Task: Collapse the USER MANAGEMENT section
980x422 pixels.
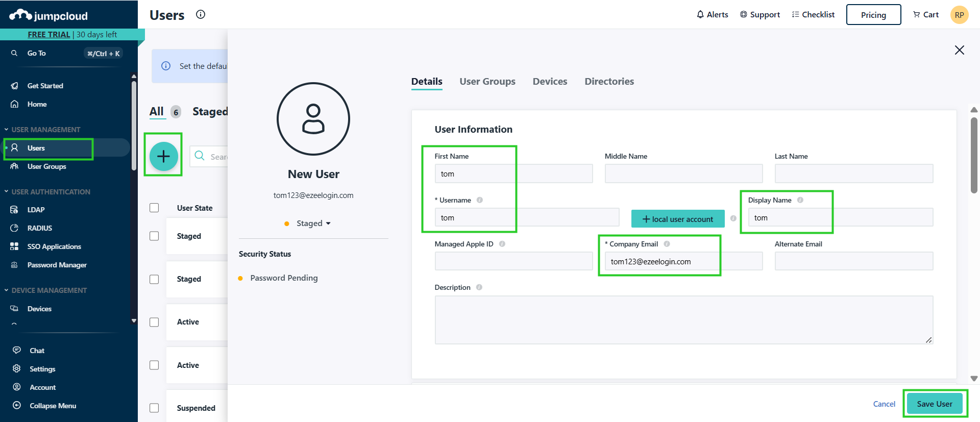Action: point(42,130)
